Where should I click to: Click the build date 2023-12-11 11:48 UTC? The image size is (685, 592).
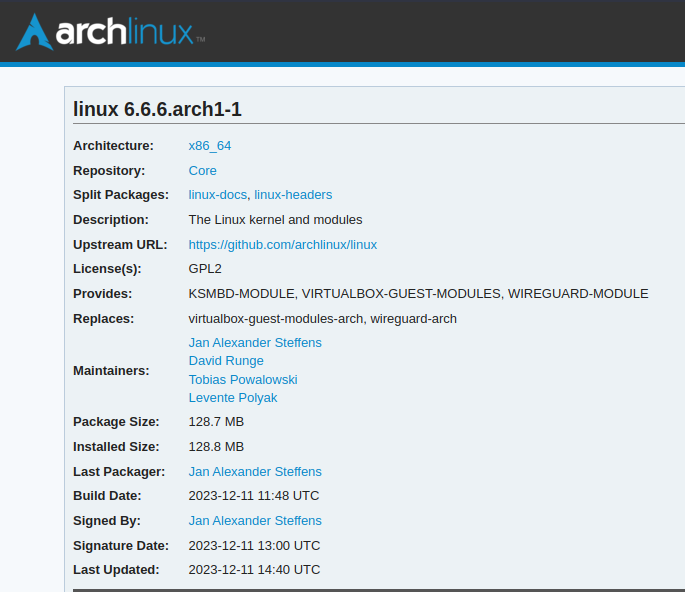point(253,495)
